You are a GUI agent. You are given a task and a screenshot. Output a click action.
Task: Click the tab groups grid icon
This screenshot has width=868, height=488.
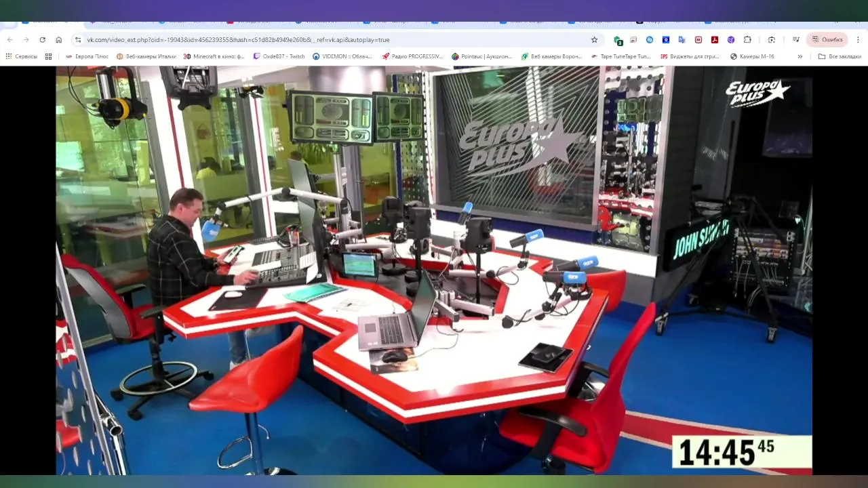point(48,56)
